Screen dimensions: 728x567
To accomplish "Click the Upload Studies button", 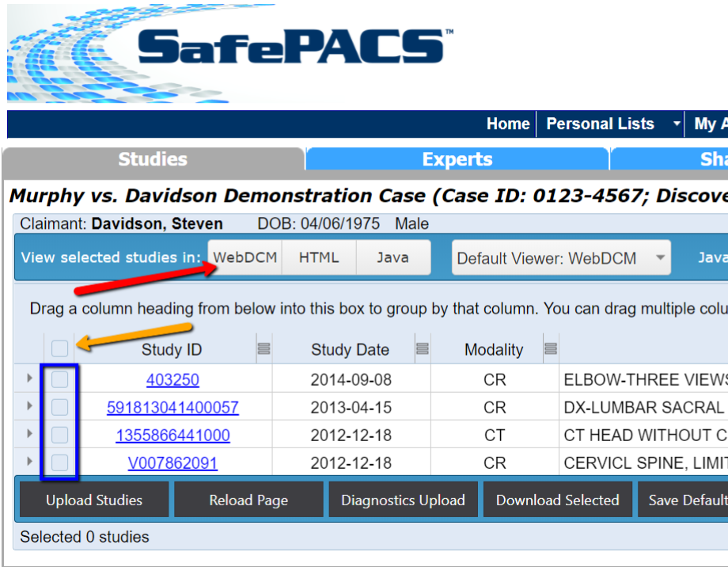I will point(94,500).
